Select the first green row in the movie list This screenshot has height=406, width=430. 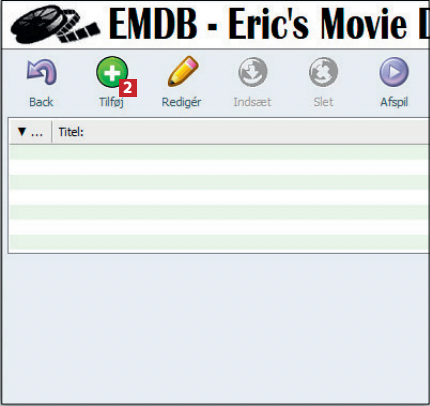click(x=219, y=152)
